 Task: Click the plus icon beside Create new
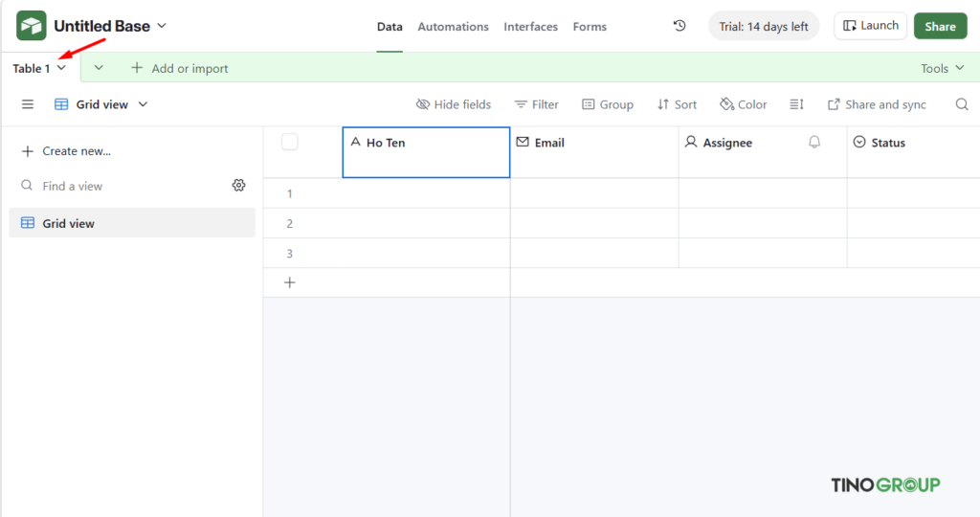(x=28, y=151)
